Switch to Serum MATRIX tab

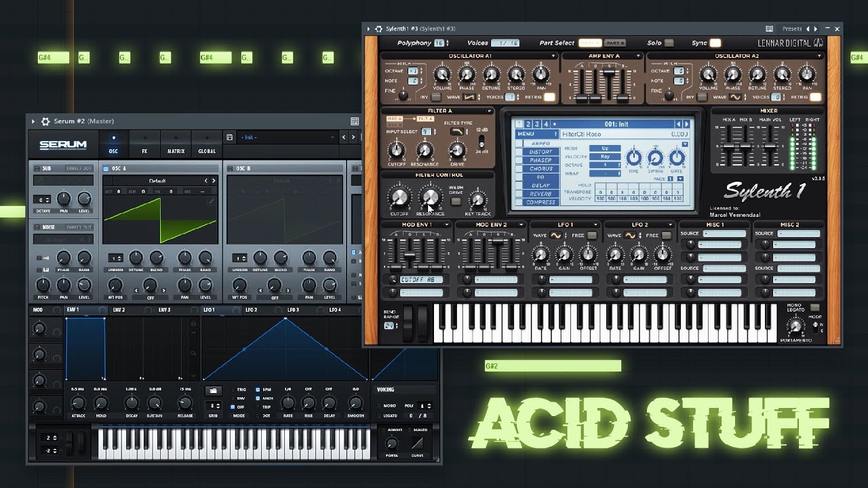tap(176, 143)
